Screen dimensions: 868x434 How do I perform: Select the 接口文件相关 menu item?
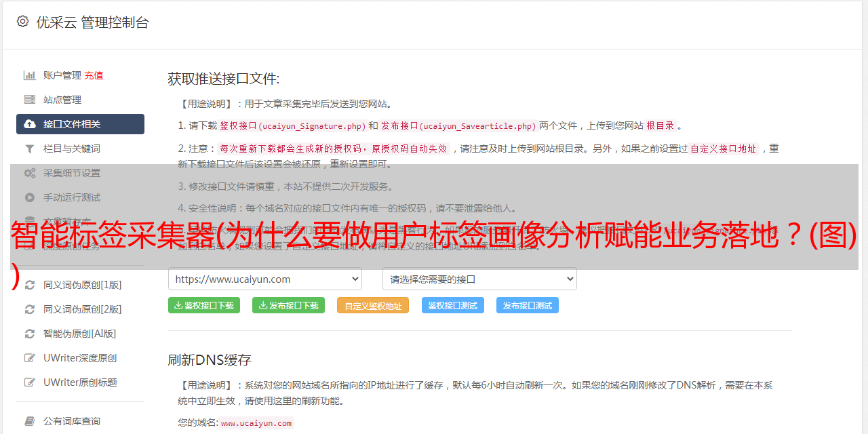(x=80, y=124)
